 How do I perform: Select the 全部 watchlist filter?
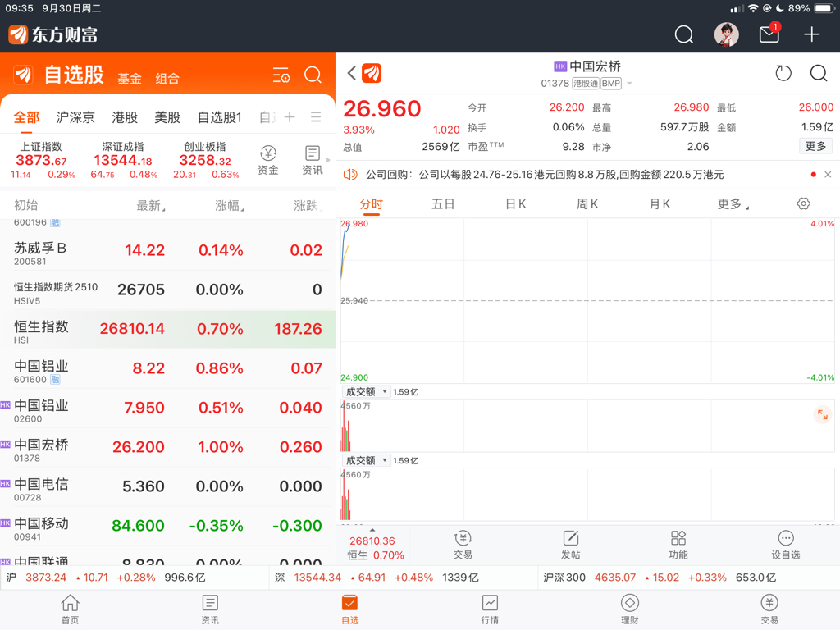(26, 117)
